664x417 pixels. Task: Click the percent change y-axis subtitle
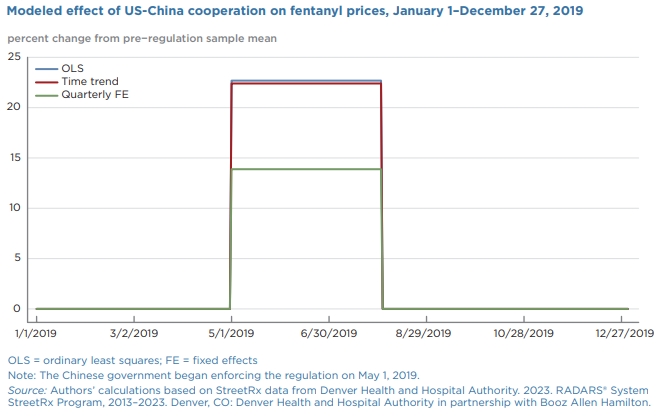(142, 38)
